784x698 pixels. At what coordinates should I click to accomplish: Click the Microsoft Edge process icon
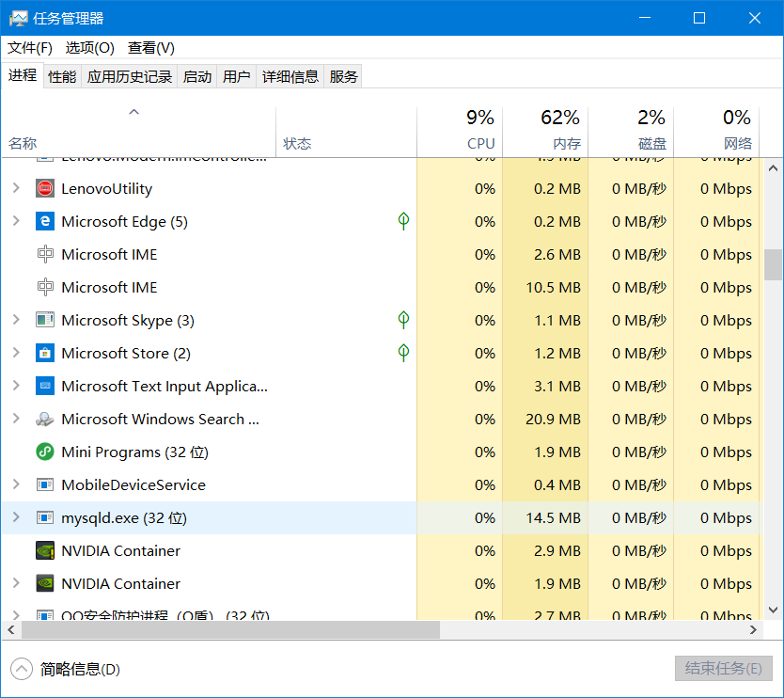click(45, 222)
